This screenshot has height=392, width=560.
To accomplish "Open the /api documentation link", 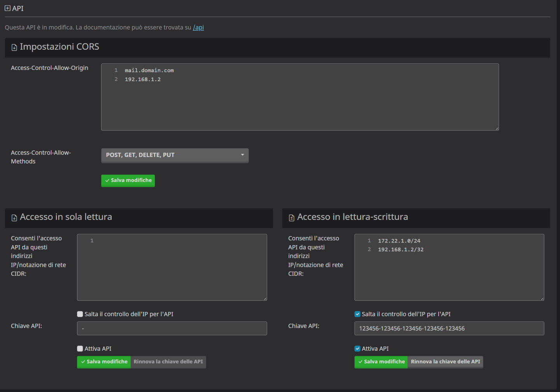I will pos(198,28).
